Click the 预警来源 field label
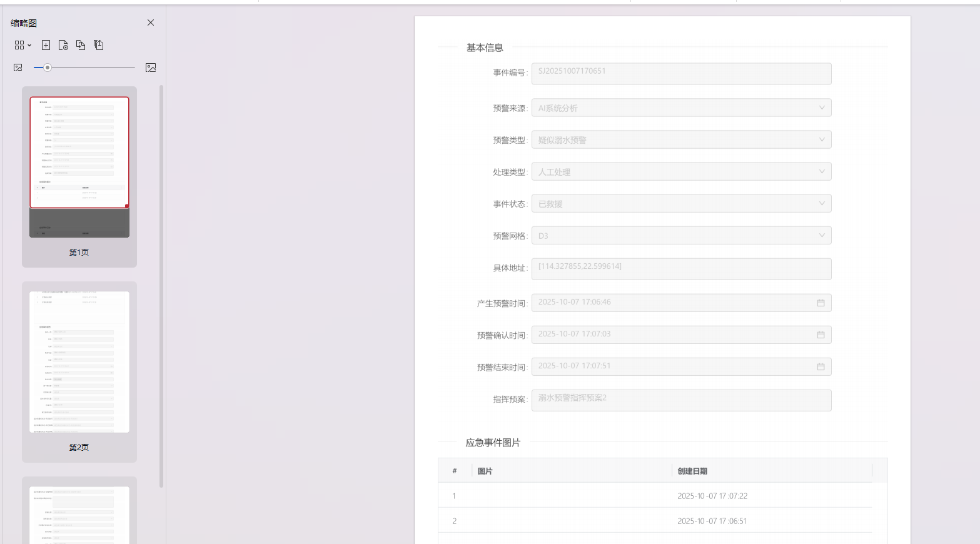This screenshot has width=980, height=544. (x=510, y=108)
